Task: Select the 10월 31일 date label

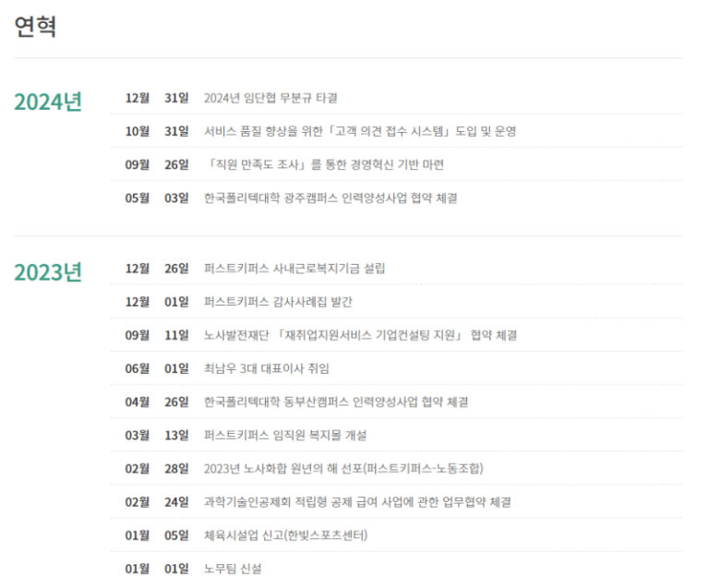Action: (157, 131)
